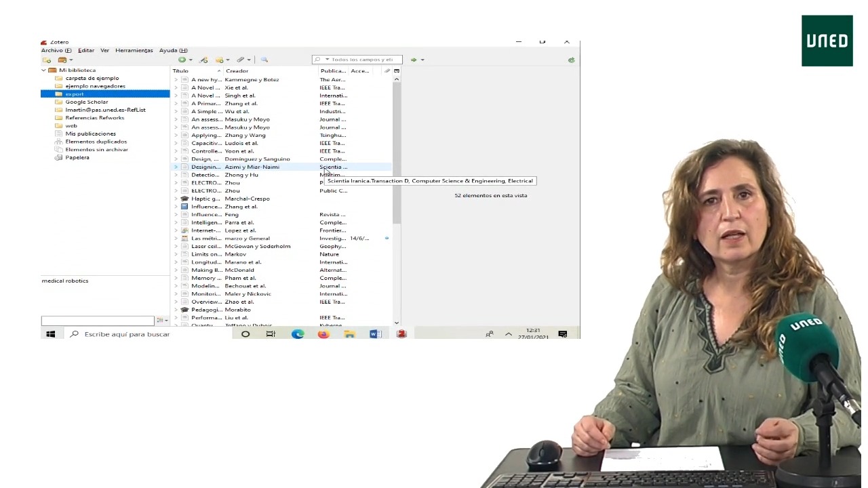Click the green New Item button
868x488 pixels.
click(182, 60)
